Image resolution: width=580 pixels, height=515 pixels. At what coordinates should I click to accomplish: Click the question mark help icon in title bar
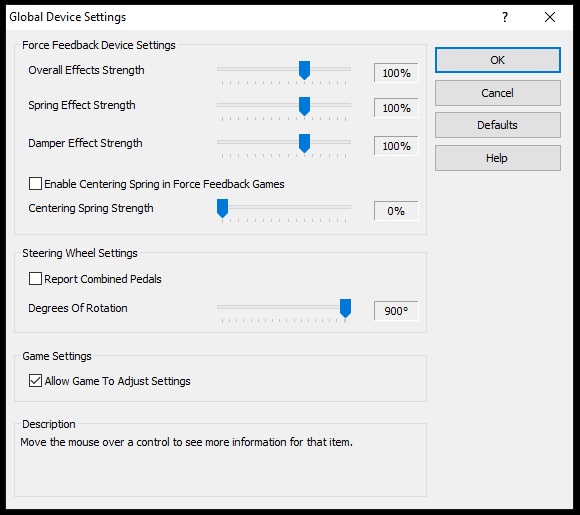(505, 17)
